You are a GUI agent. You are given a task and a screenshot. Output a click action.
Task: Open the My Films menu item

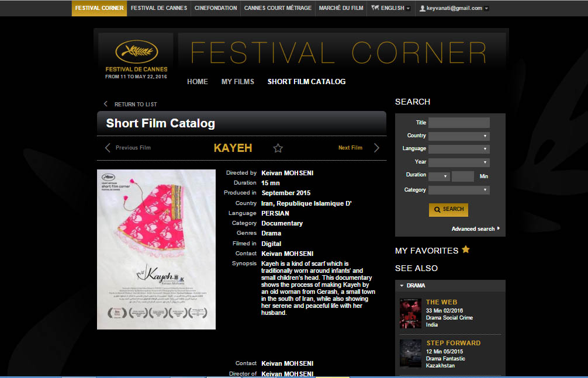238,81
